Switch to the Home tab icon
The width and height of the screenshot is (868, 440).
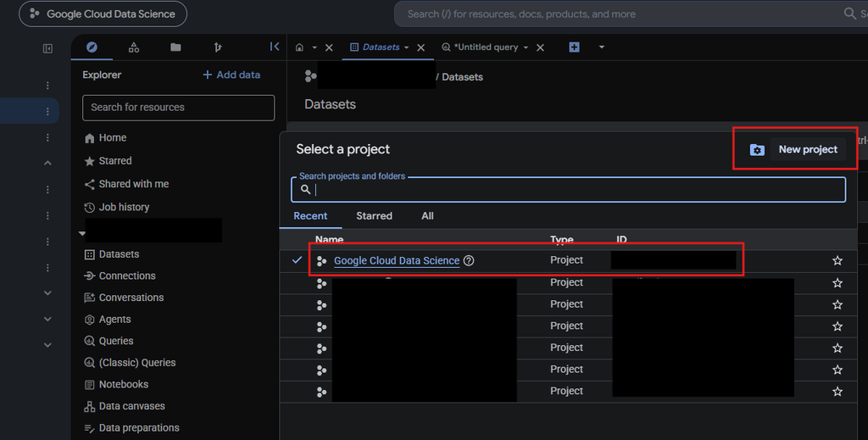(299, 47)
